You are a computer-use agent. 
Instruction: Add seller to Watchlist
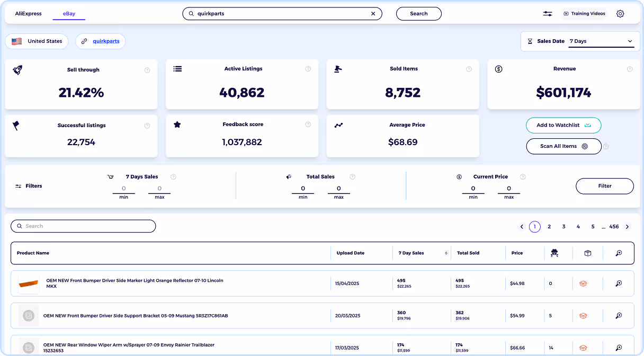[563, 126]
